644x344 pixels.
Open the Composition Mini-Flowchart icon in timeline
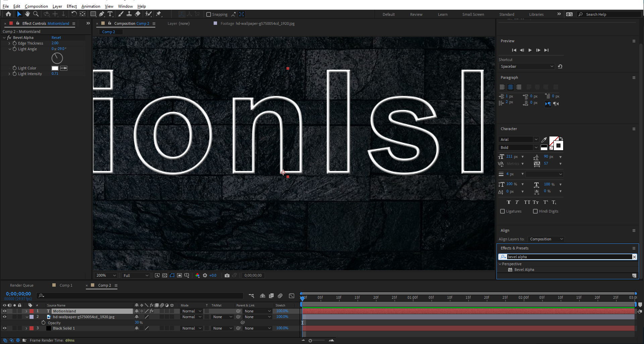pyautogui.click(x=251, y=296)
